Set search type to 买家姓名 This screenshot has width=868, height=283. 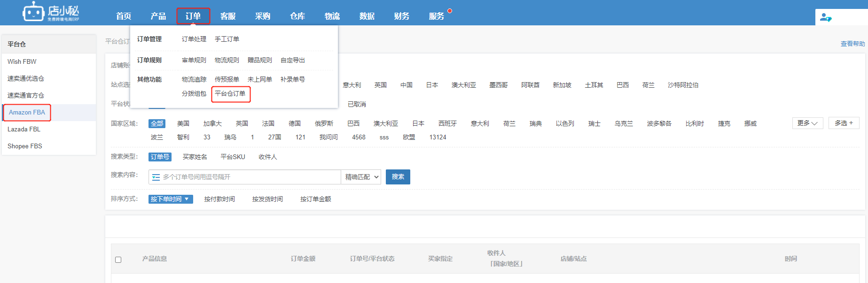pyautogui.click(x=195, y=157)
